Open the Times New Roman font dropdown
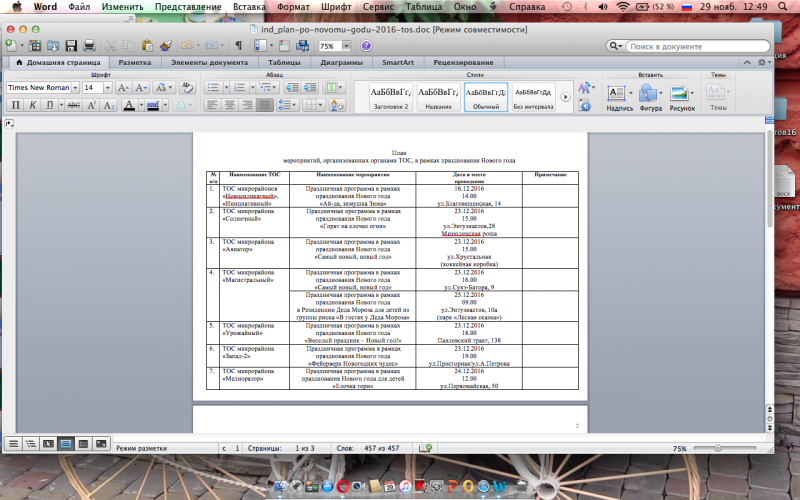 click(x=75, y=88)
